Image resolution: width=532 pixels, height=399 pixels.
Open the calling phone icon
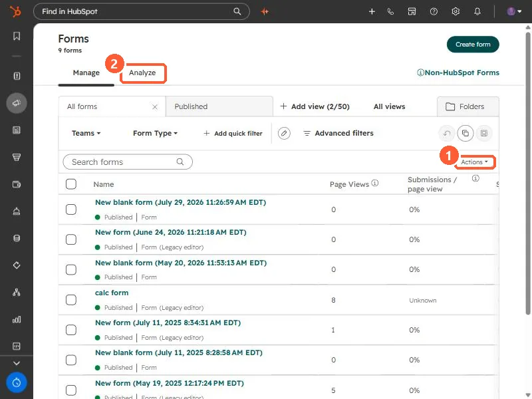(x=390, y=11)
